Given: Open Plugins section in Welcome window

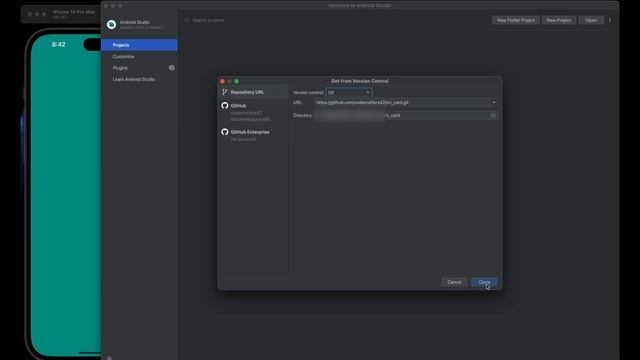Looking at the screenshot, I should point(139,68).
